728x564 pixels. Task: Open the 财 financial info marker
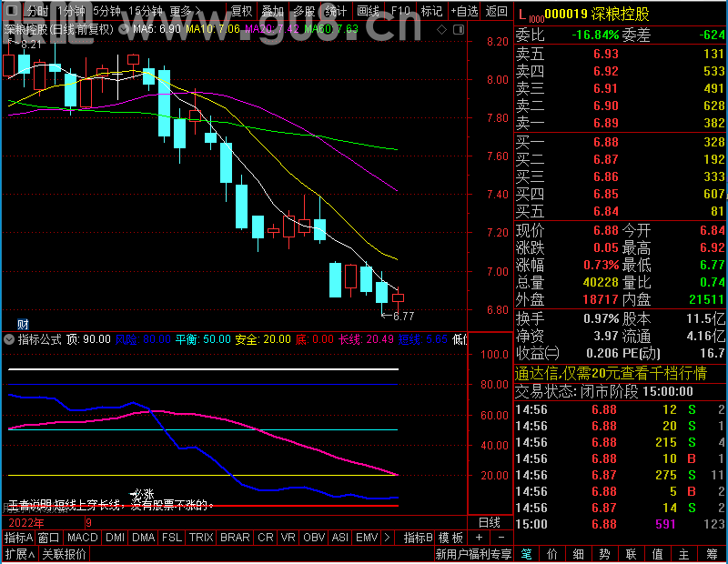[x=23, y=324]
